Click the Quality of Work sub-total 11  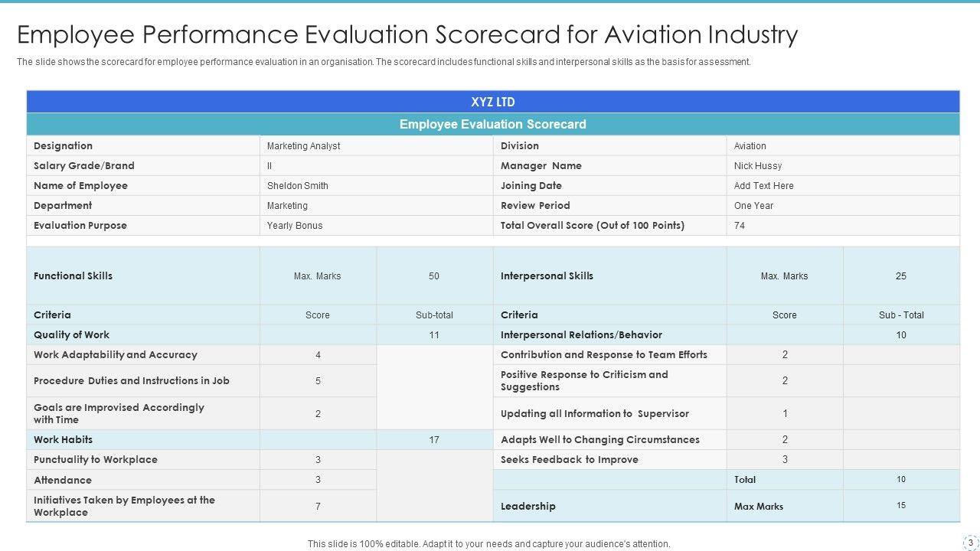[x=434, y=335]
